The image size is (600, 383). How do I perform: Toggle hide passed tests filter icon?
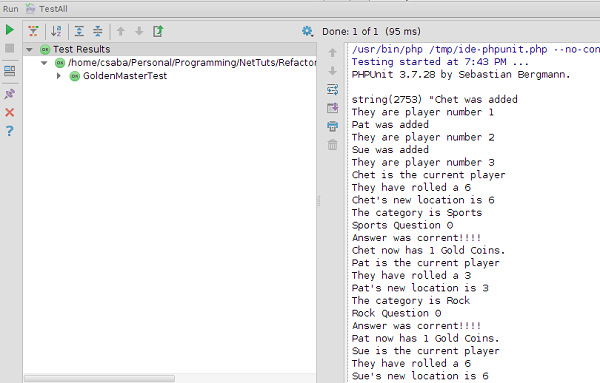(34, 31)
